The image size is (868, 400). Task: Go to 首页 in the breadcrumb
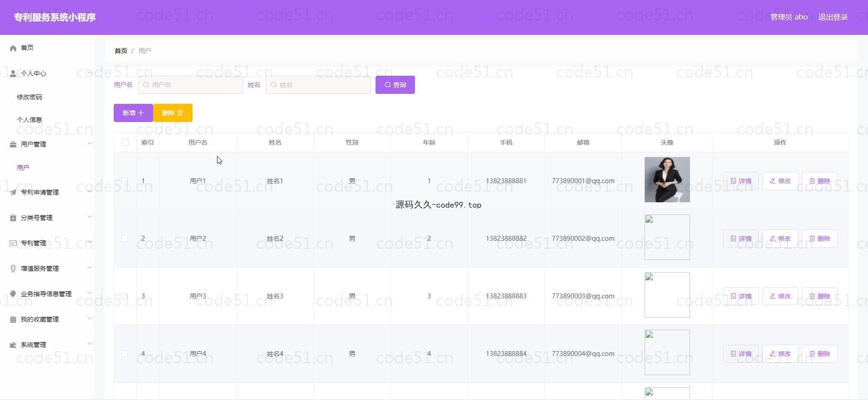coord(121,51)
